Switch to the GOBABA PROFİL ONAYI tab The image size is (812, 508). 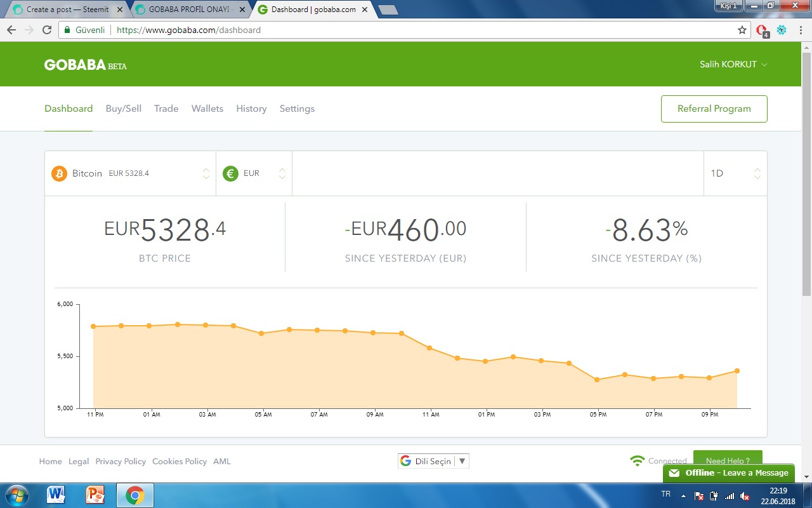190,10
